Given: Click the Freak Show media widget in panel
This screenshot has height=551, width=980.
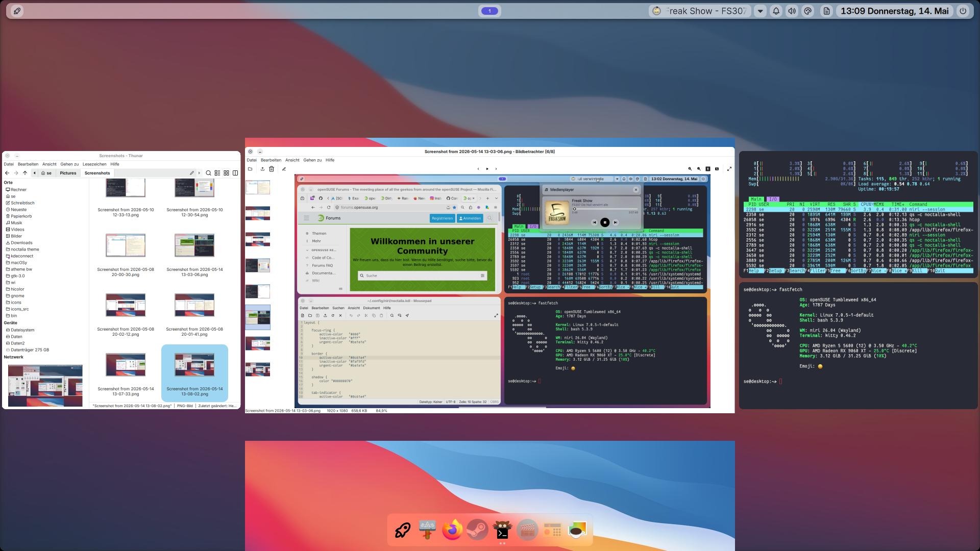Looking at the screenshot, I should click(x=700, y=11).
